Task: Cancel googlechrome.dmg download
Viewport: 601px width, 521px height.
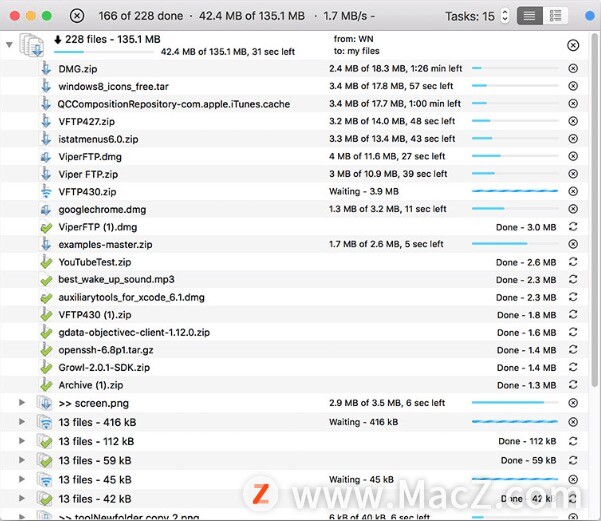Action: click(573, 209)
